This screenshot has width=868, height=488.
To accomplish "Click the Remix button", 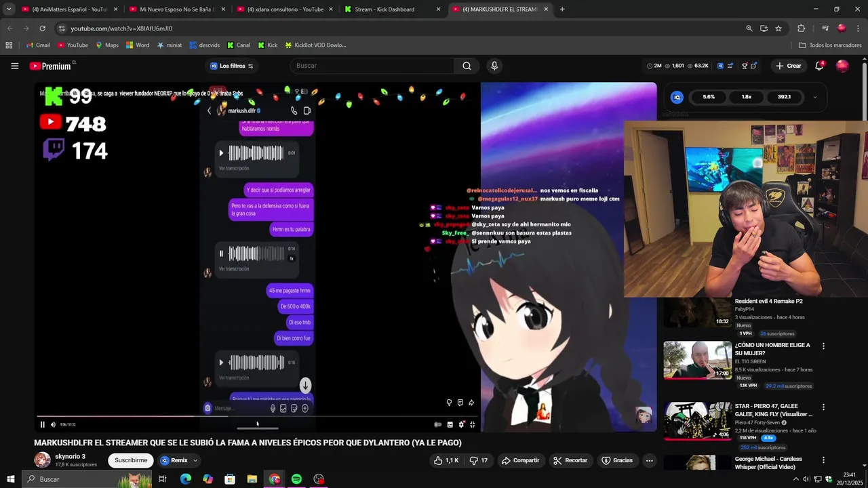I will [x=174, y=460].
